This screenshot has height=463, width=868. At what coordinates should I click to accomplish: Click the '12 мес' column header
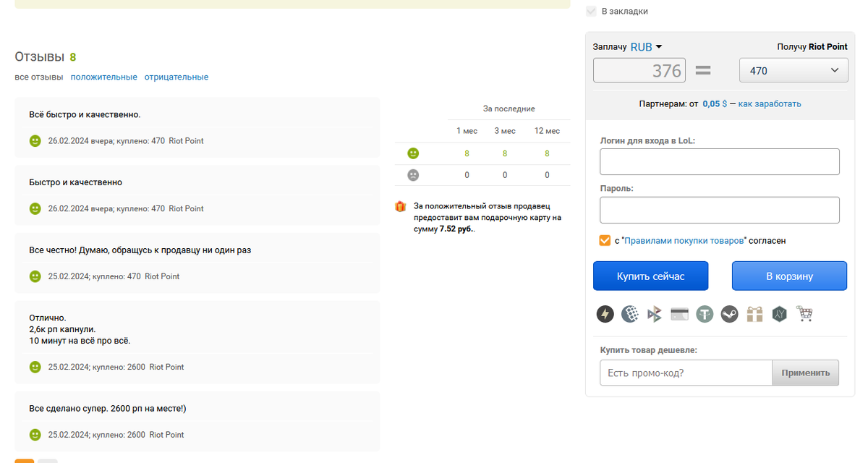coord(547,131)
